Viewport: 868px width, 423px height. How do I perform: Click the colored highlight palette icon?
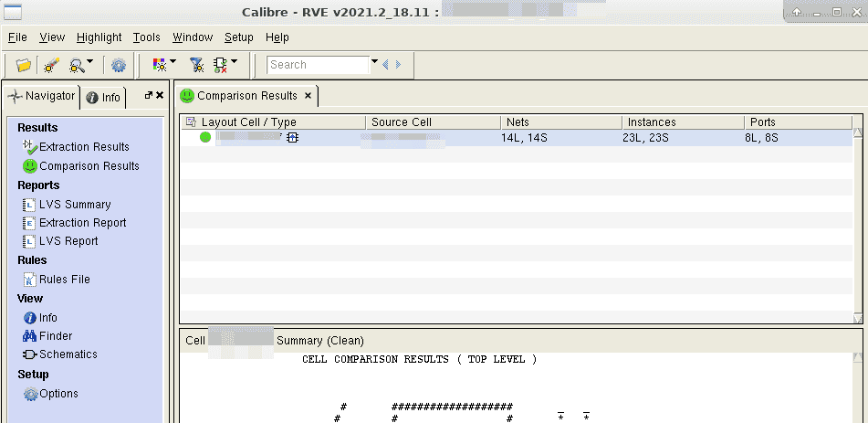(x=160, y=65)
